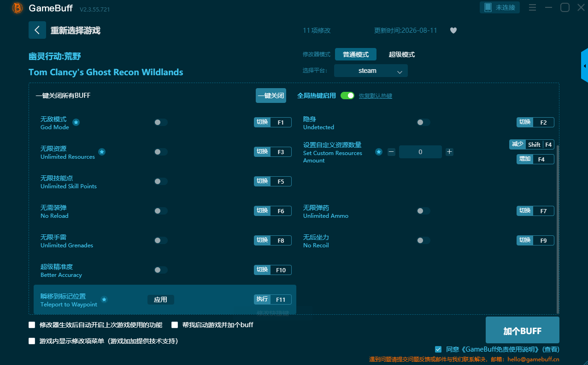
Task: Enable No Recoil switch
Action: 423,240
